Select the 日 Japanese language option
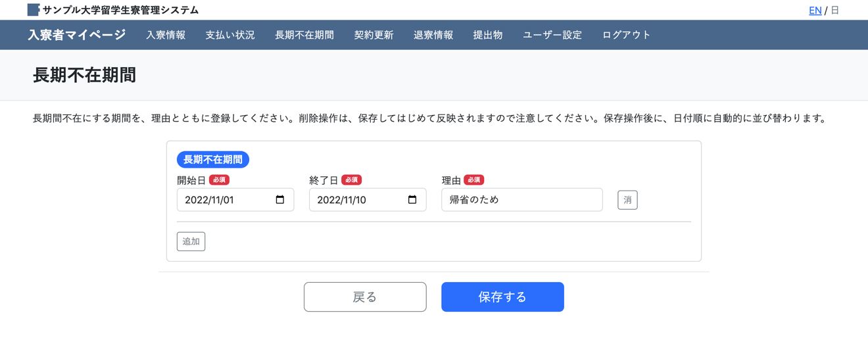 click(835, 11)
